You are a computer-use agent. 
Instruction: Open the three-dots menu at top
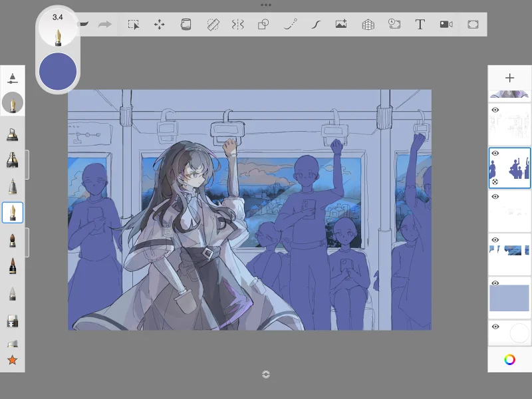pyautogui.click(x=266, y=5)
